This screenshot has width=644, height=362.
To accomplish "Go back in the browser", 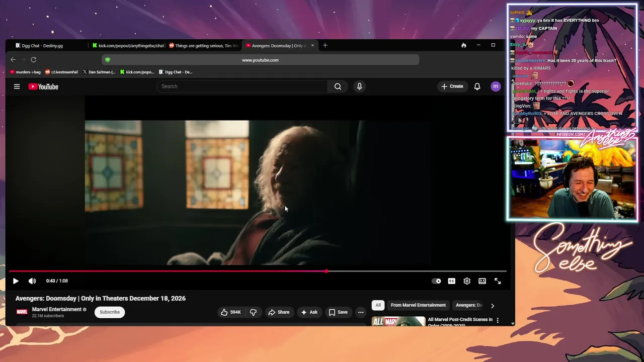I will pyautogui.click(x=13, y=60).
